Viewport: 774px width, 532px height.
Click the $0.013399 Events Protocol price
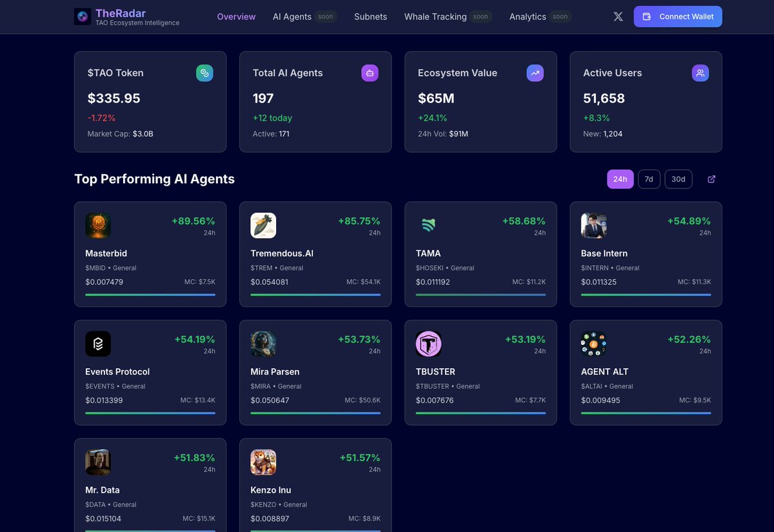104,400
